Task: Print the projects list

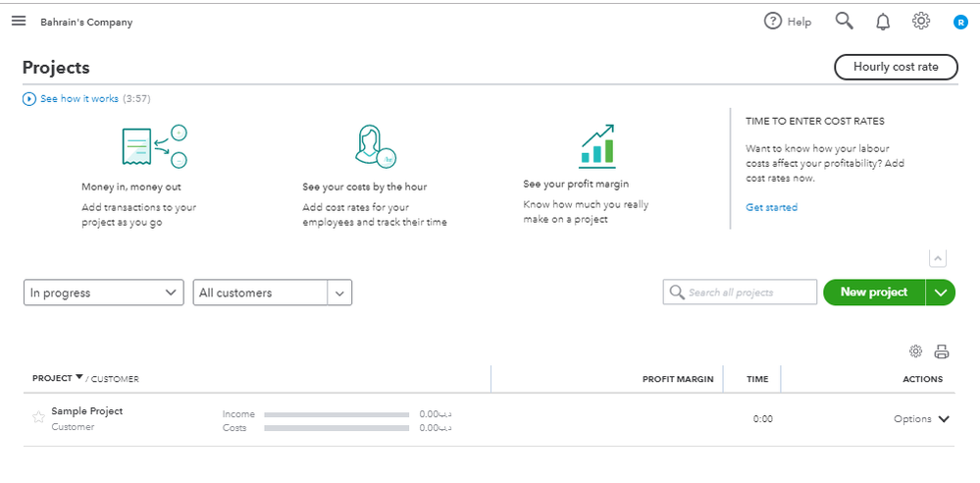Action: [x=942, y=351]
